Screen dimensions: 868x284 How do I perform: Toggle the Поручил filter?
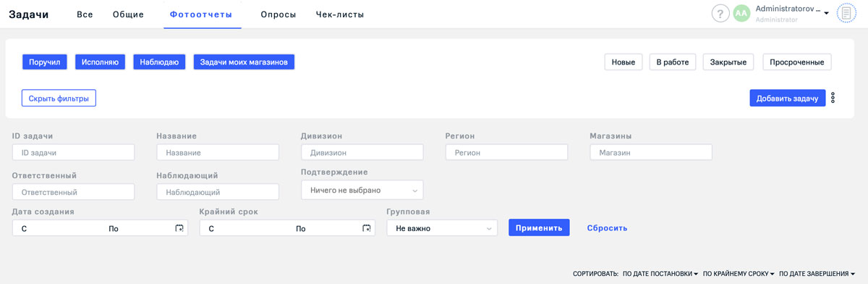tap(45, 62)
